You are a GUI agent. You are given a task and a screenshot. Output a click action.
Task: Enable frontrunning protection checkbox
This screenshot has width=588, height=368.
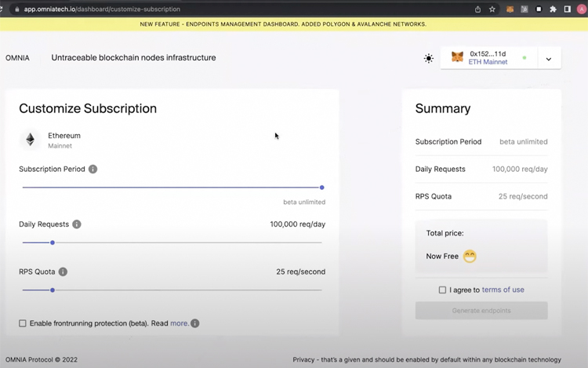(23, 323)
